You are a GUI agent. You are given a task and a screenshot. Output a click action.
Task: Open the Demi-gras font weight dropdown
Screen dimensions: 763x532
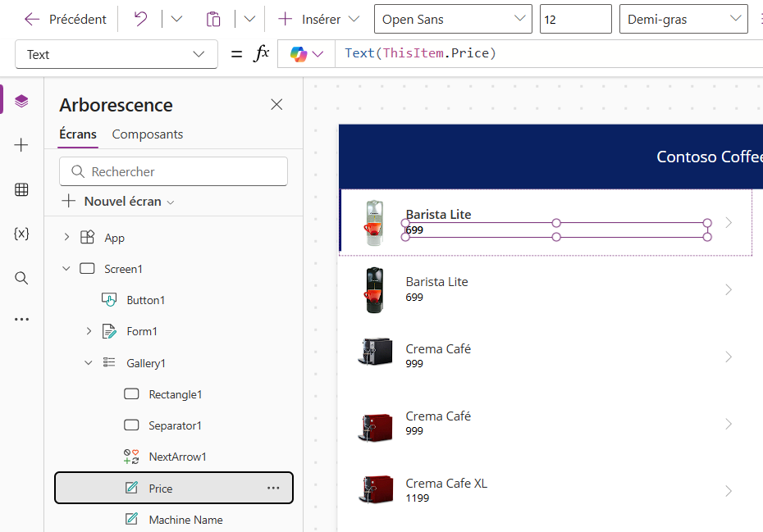(683, 19)
